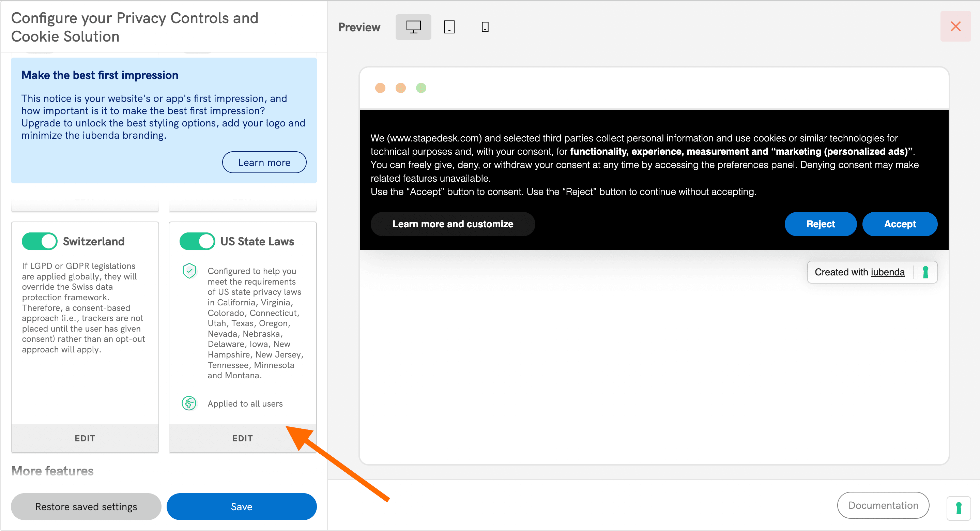Screen dimensions: 980x531
Task: Accept cookies in the preview banner
Action: click(900, 224)
